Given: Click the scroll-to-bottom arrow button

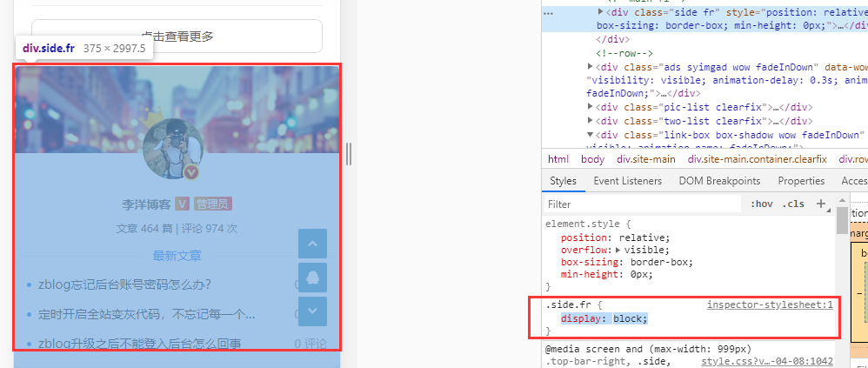Looking at the screenshot, I should (312, 311).
